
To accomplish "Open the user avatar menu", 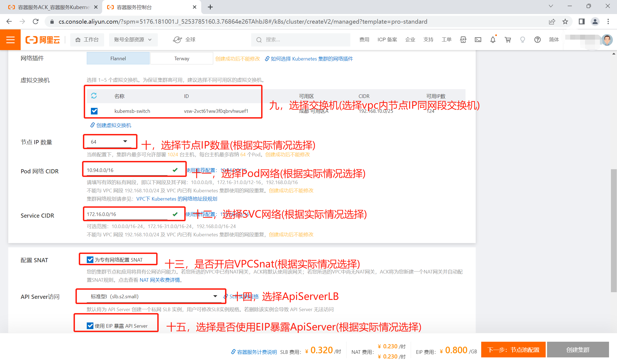I will (x=607, y=40).
